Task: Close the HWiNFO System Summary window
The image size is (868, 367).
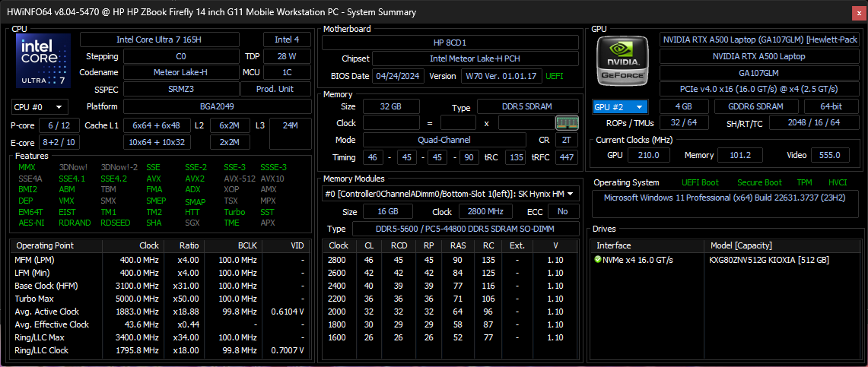Action: [x=856, y=11]
